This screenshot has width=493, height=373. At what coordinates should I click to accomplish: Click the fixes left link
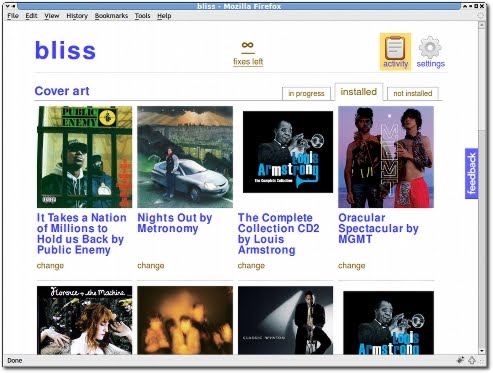point(248,62)
